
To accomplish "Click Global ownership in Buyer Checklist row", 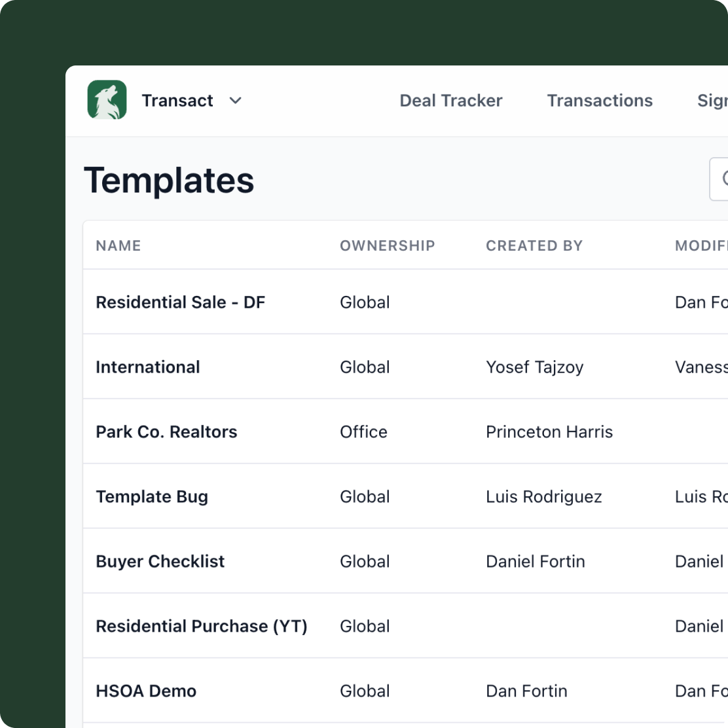I will [365, 561].
